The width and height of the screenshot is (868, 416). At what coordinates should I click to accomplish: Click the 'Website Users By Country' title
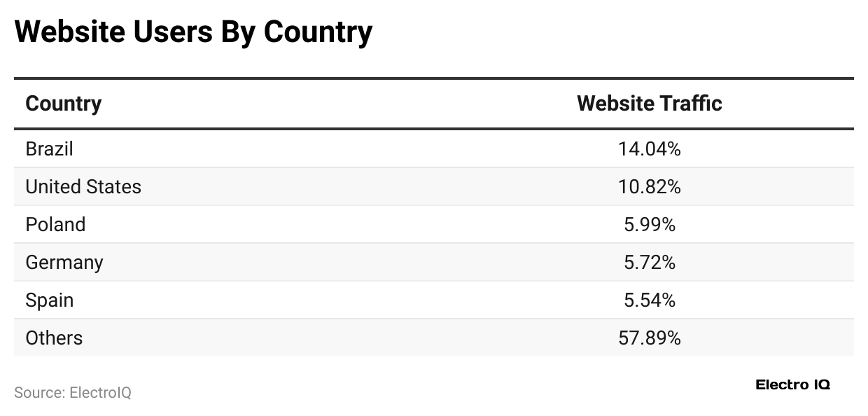point(193,32)
